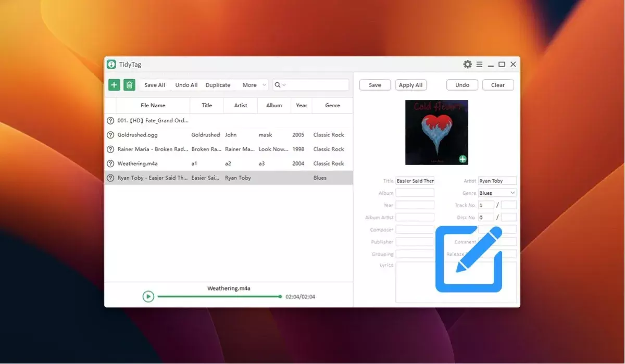Click the Apply All button

(x=411, y=85)
